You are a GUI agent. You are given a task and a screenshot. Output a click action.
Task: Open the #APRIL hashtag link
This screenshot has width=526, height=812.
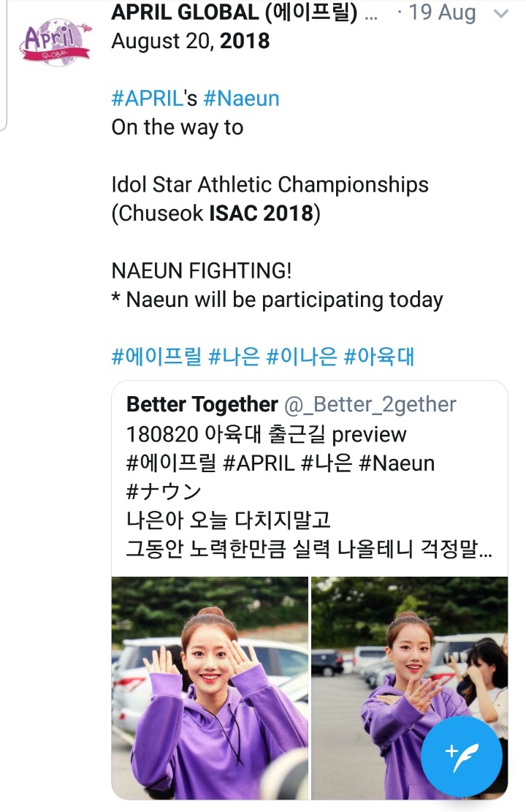coord(146,98)
